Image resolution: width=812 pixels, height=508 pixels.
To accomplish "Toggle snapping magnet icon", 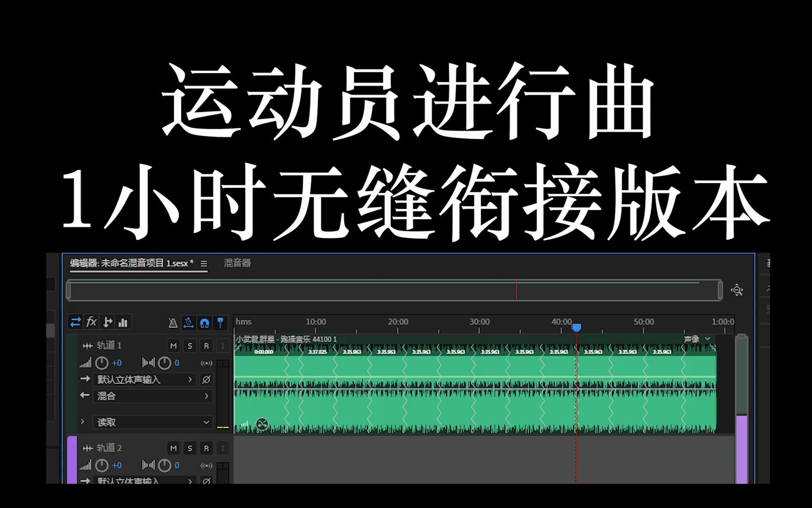I will [x=204, y=323].
